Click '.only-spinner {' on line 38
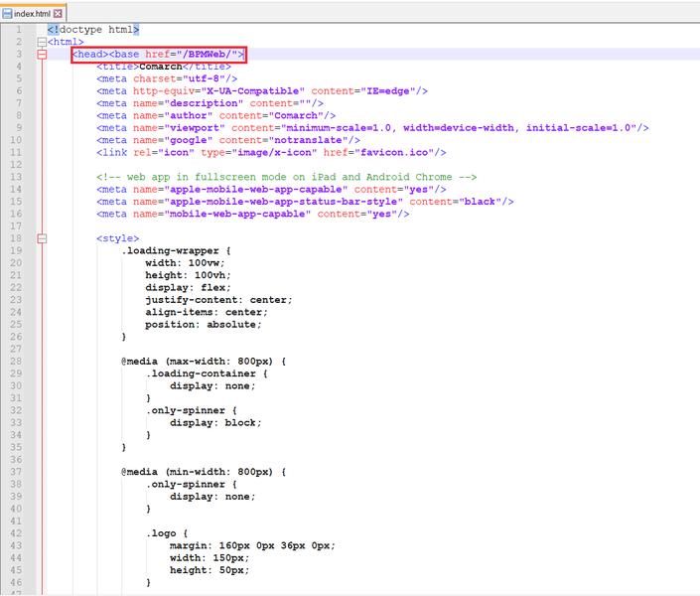The image size is (700, 596). pyautogui.click(x=191, y=485)
